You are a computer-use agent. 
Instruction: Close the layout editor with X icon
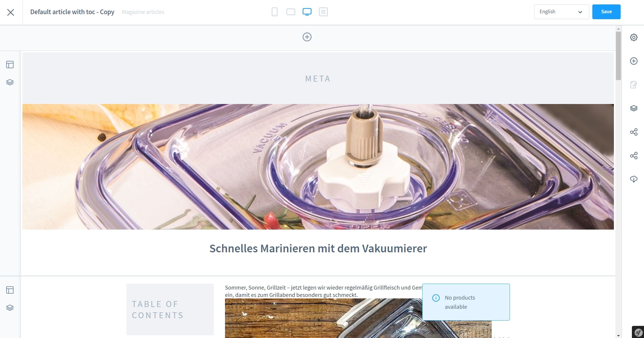coord(11,12)
